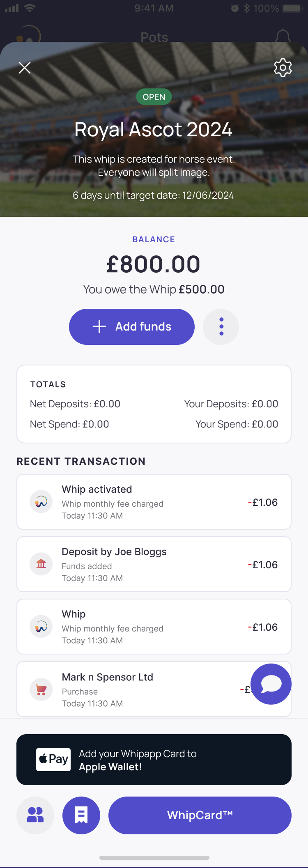Add funds to the whip
Viewport: 308px width, 868px height.
tap(132, 327)
